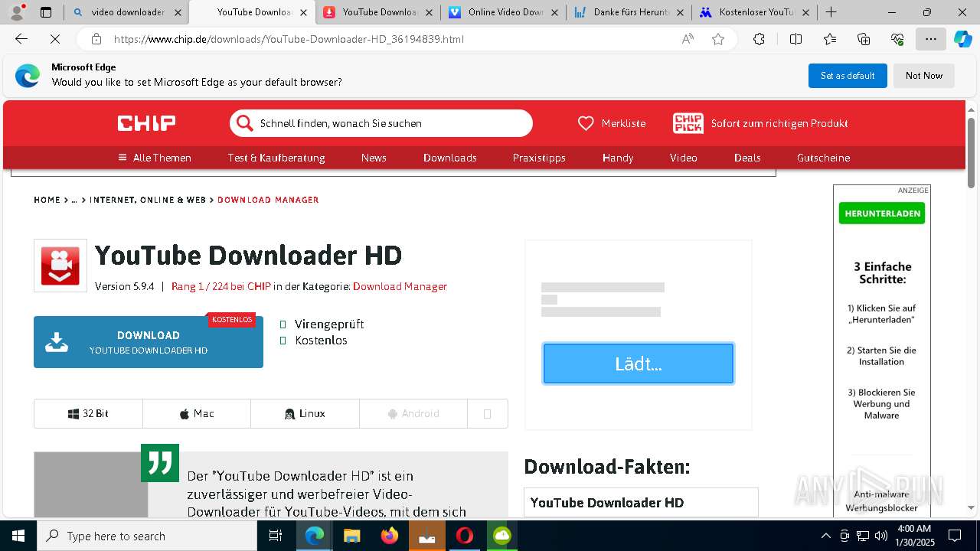Open Browser essentials icon
This screenshot has width=980, height=551.
(x=897, y=39)
